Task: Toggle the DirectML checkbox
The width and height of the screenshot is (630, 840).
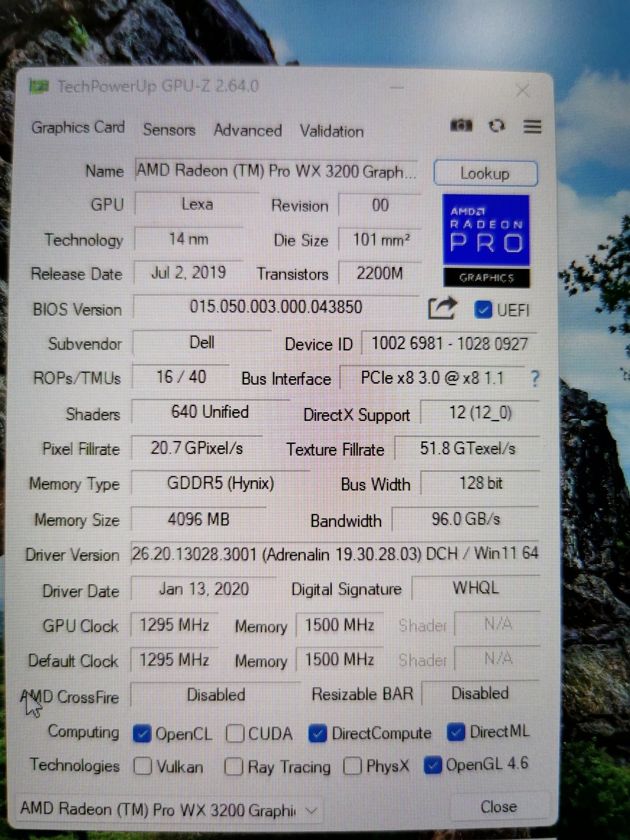Action: (456, 732)
